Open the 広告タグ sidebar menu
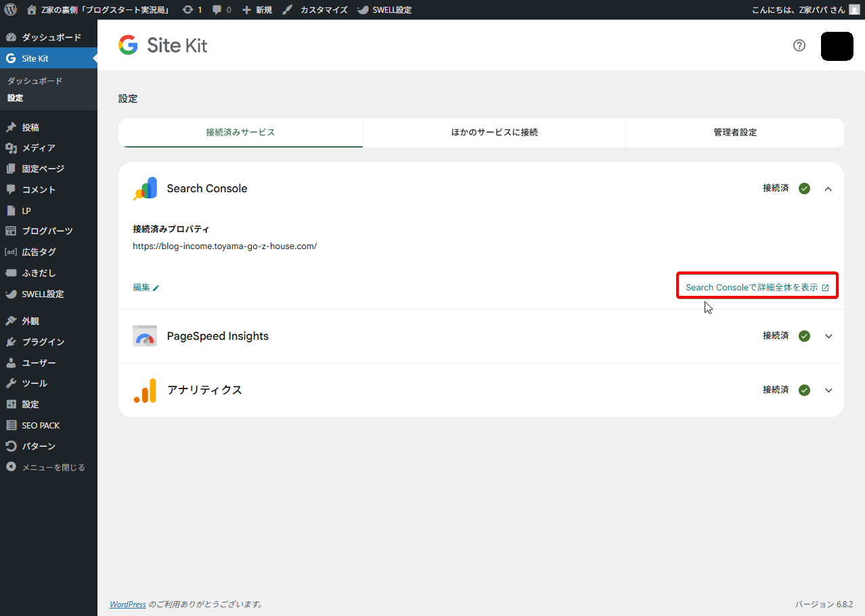The height and width of the screenshot is (616, 865). (49, 252)
